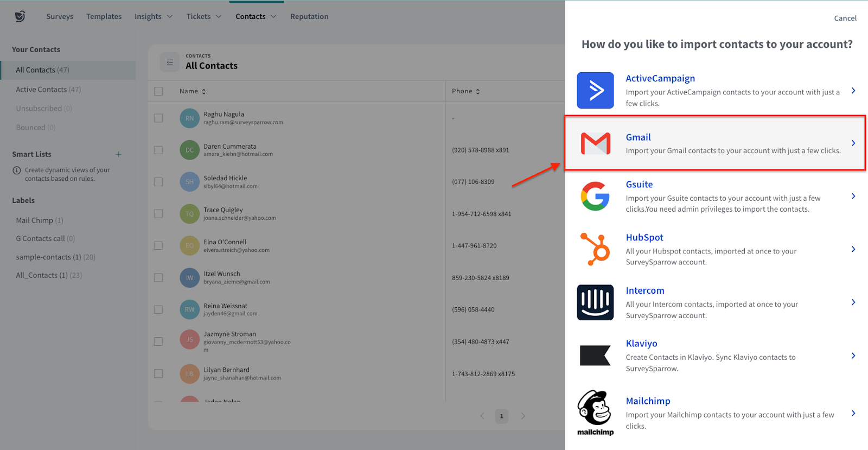The width and height of the screenshot is (868, 450).
Task: Click the Klaviyo flag icon
Action: click(595, 356)
